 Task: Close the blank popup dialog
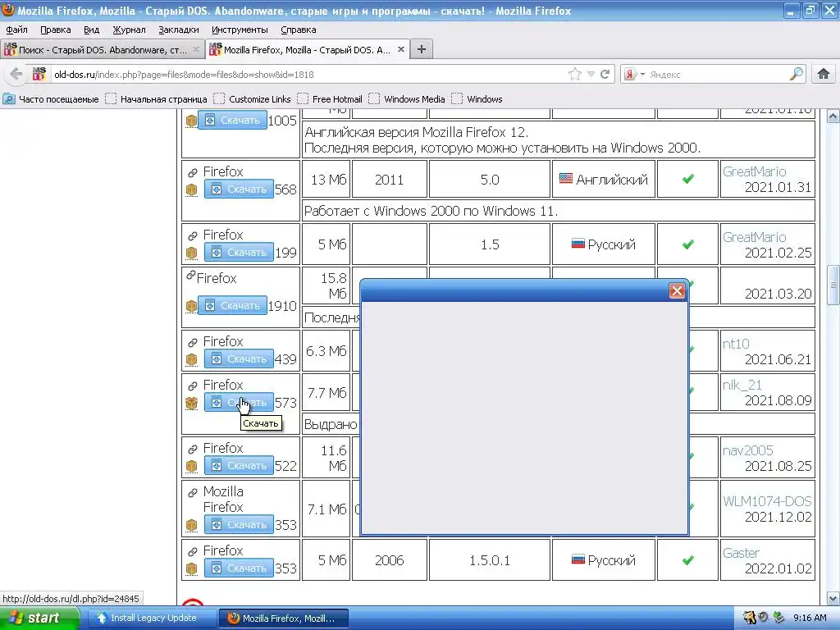(677, 291)
